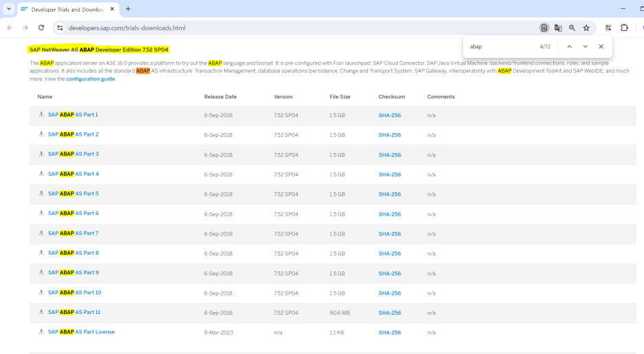Click the Google Lens search icon
Viewport: 644px width, 354px height.
[x=544, y=28]
